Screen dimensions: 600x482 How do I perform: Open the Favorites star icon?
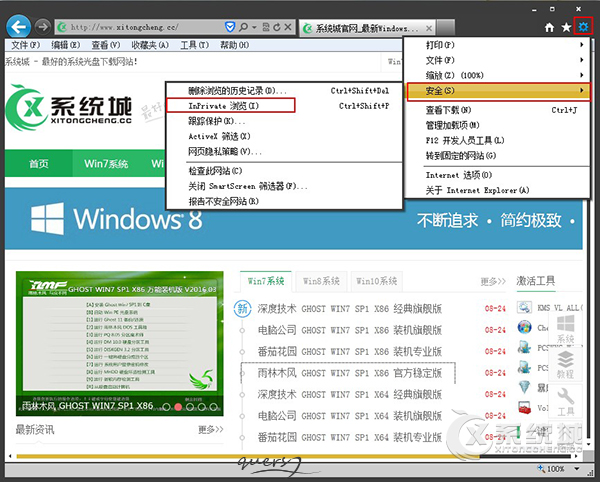click(566, 27)
